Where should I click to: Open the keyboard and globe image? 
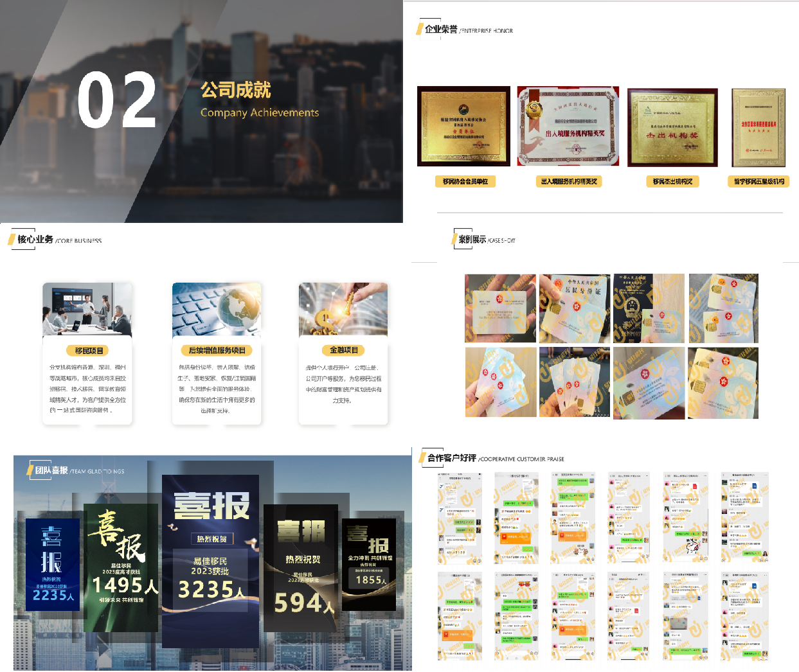[x=217, y=309]
